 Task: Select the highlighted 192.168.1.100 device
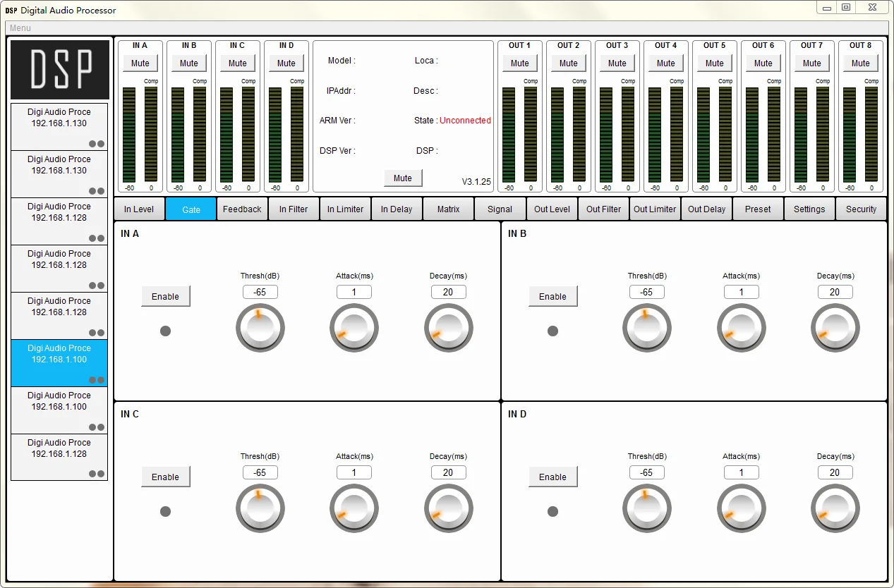pos(59,363)
